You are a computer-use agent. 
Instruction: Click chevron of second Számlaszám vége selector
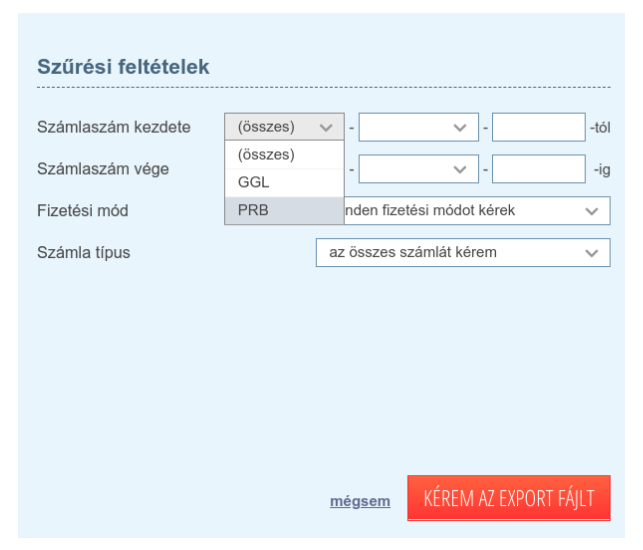pos(459,170)
